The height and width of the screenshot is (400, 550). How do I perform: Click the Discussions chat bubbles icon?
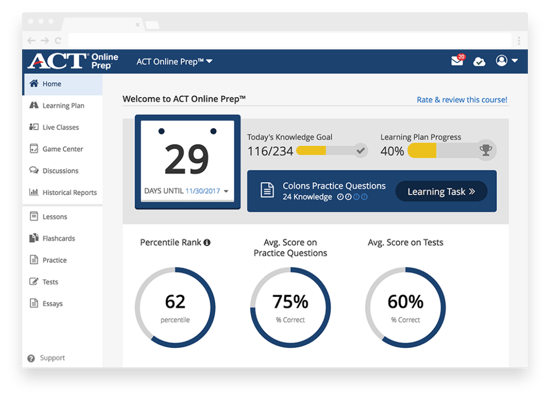(34, 170)
